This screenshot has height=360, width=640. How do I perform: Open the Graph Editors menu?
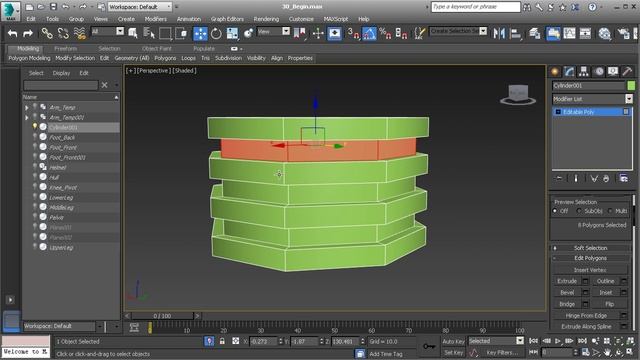pyautogui.click(x=227, y=19)
